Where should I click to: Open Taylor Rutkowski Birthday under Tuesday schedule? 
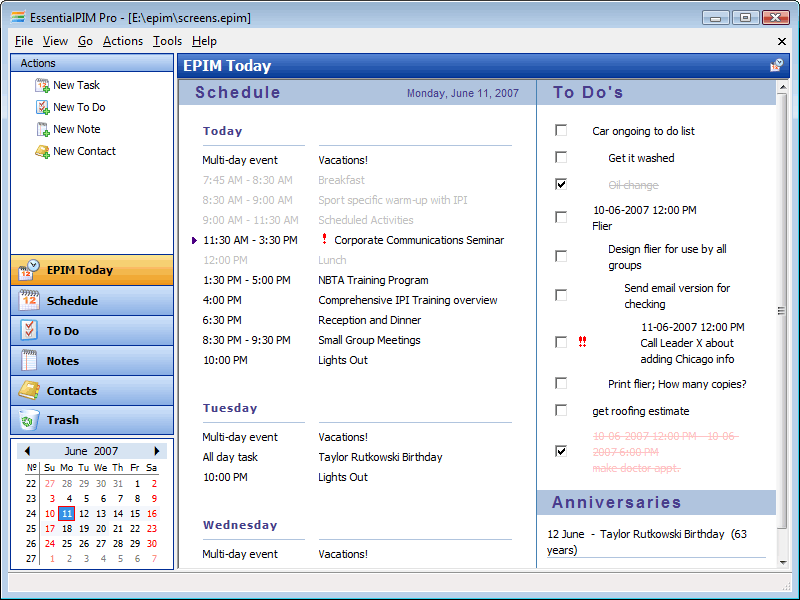pyautogui.click(x=380, y=457)
